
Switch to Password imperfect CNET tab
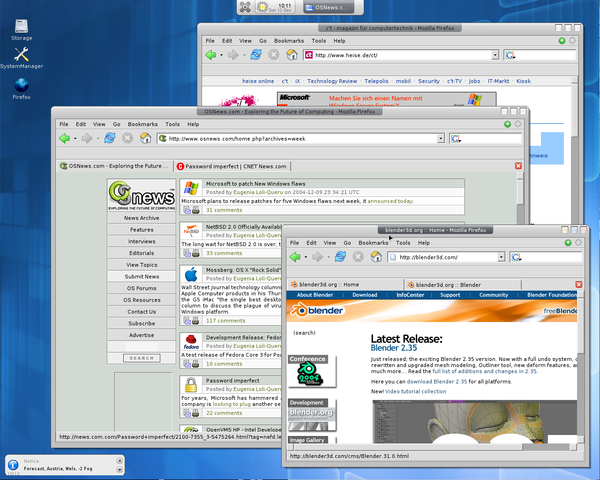pyautogui.click(x=232, y=166)
